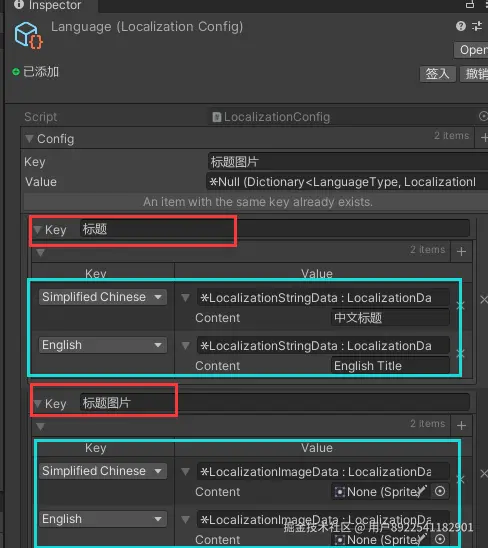Open sprite picker for English image content
This screenshot has width=488, height=548.
[x=440, y=539]
